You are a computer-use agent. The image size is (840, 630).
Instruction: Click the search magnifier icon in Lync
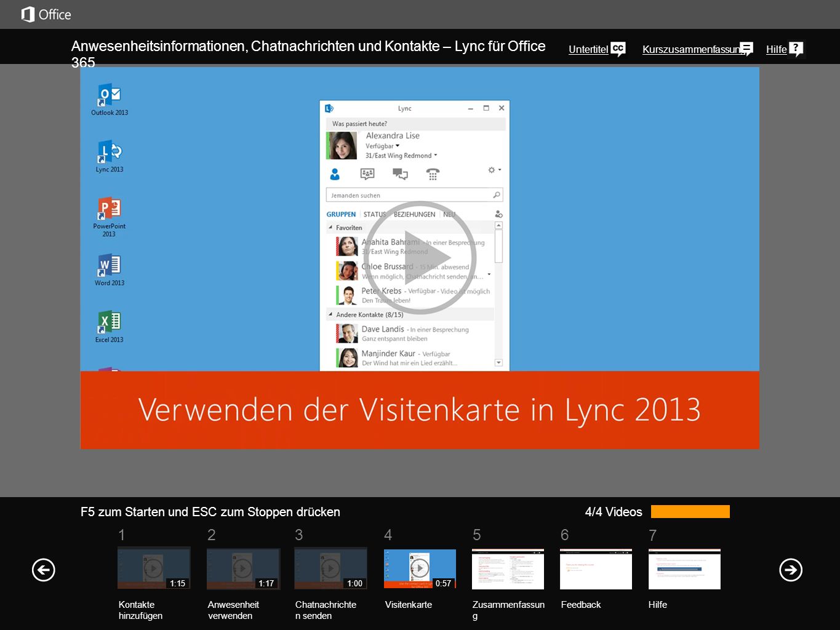click(x=497, y=195)
